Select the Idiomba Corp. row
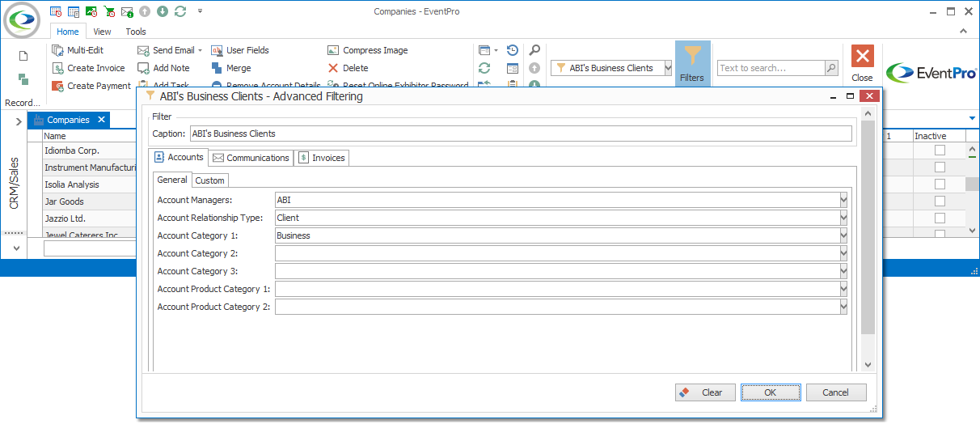This screenshot has height=424, width=980. (89, 151)
